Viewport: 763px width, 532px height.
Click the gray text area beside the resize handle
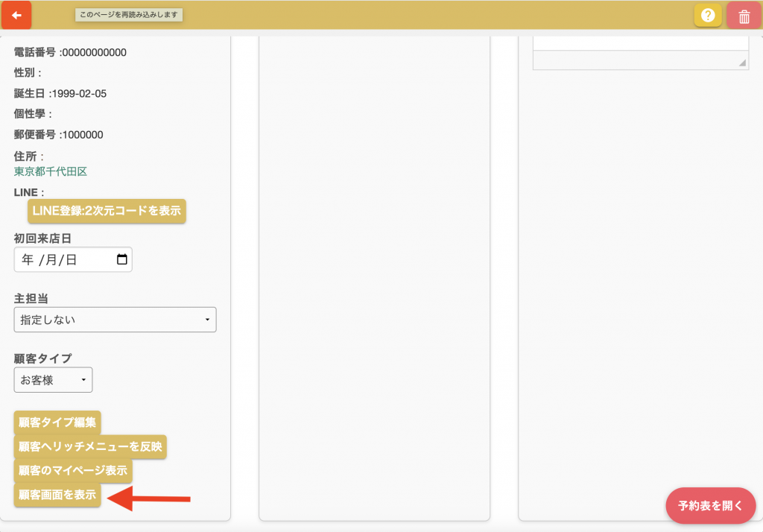pos(633,60)
